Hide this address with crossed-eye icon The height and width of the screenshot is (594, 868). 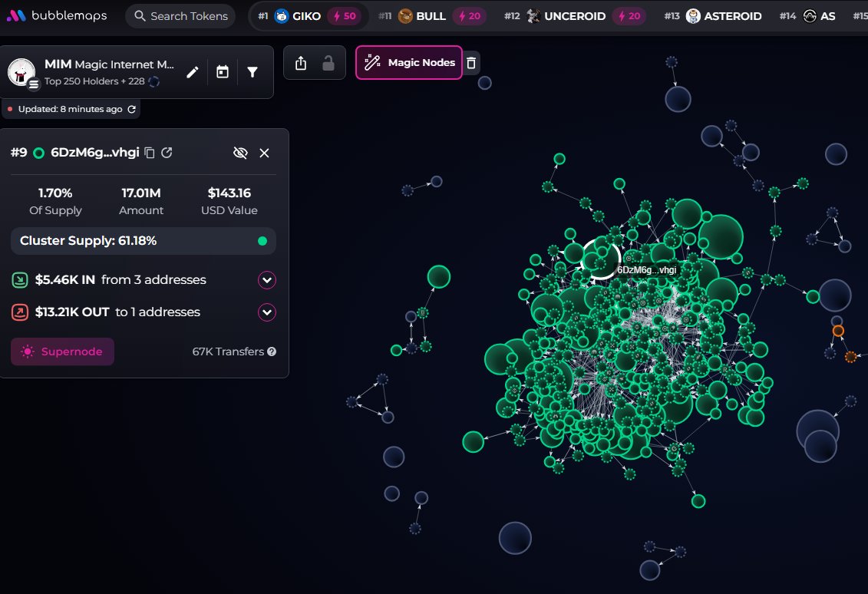(x=240, y=153)
